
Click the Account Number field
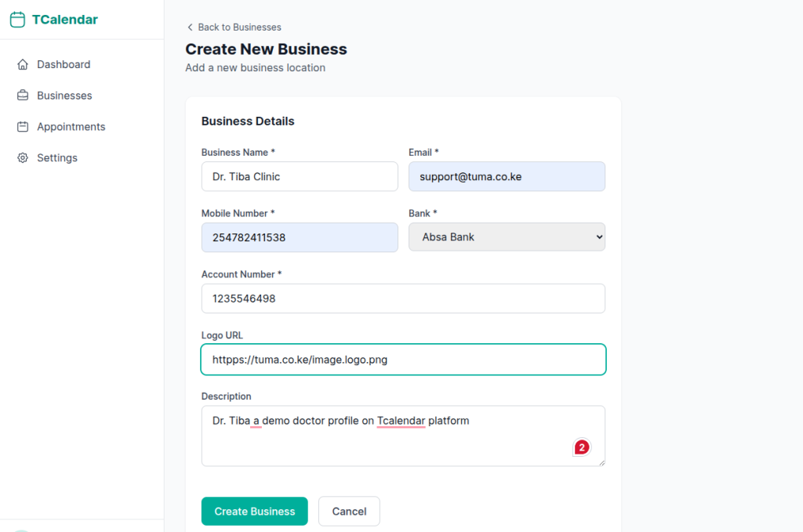[x=403, y=299]
